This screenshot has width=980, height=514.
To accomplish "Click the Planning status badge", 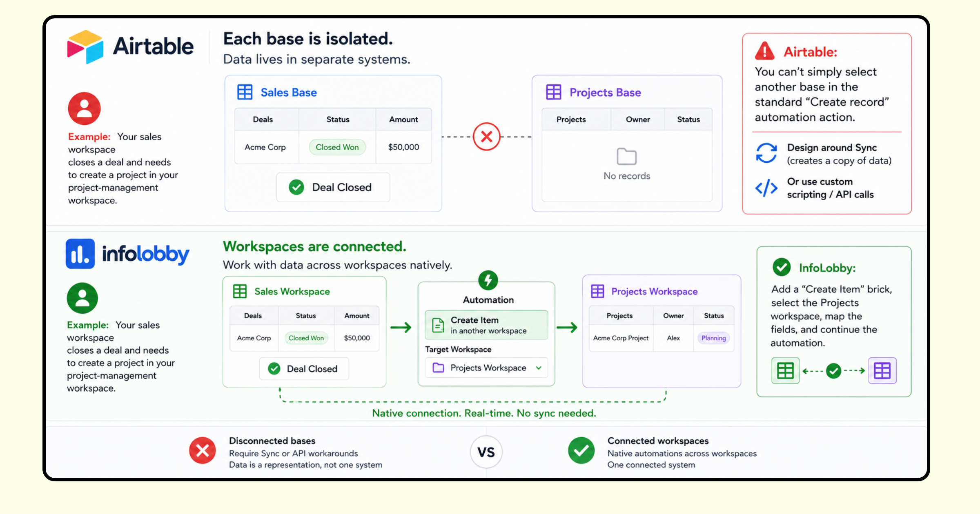I will 714,338.
